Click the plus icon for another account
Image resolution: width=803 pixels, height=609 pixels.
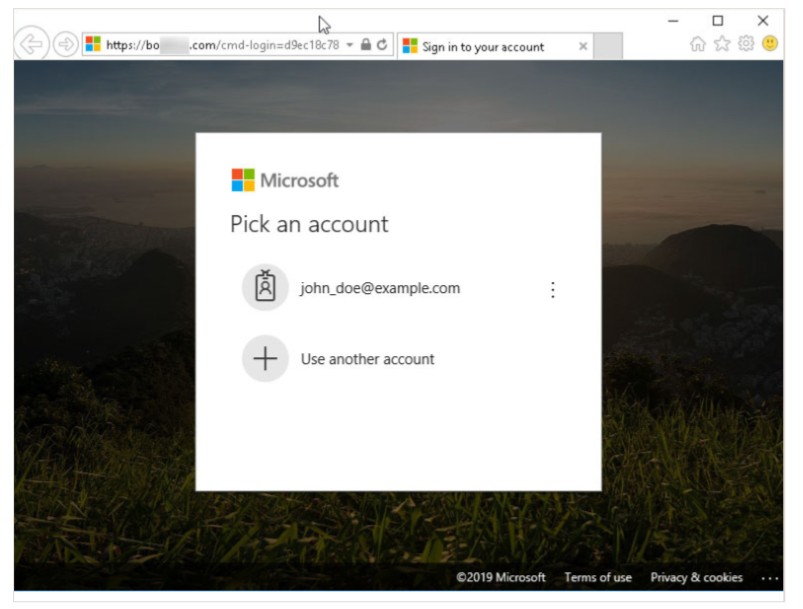click(x=265, y=359)
